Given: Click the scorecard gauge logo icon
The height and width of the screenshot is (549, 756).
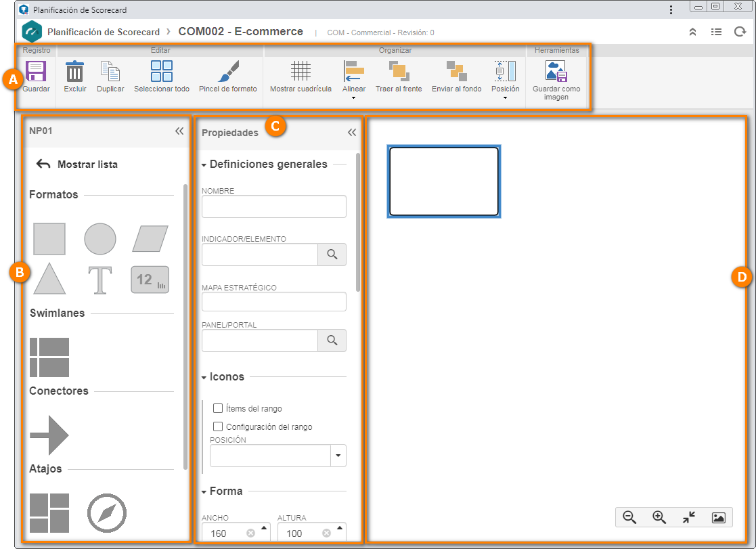Looking at the screenshot, I should coord(32,32).
